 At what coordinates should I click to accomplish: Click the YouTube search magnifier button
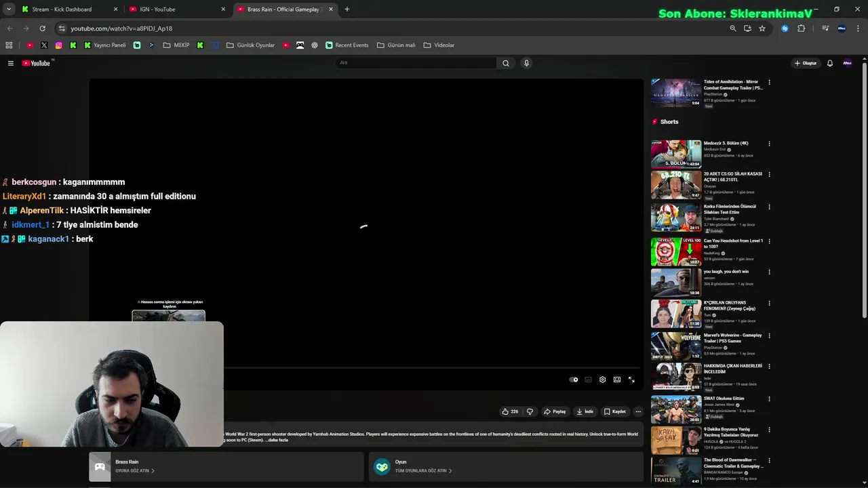[x=505, y=63]
